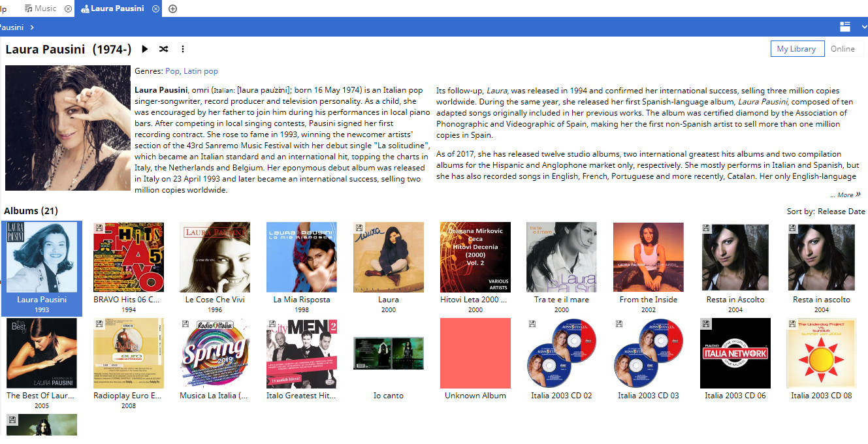
Task: Open the view layout icon in blue bar
Action: 845,27
